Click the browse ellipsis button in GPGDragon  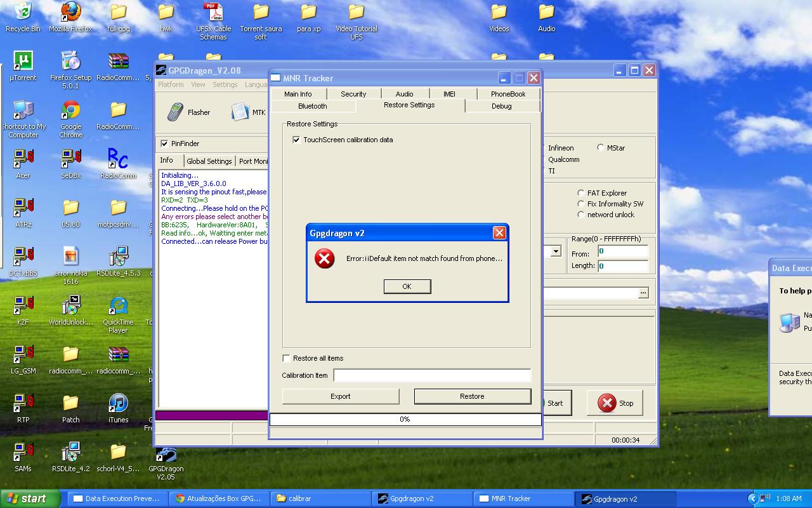[644, 293]
